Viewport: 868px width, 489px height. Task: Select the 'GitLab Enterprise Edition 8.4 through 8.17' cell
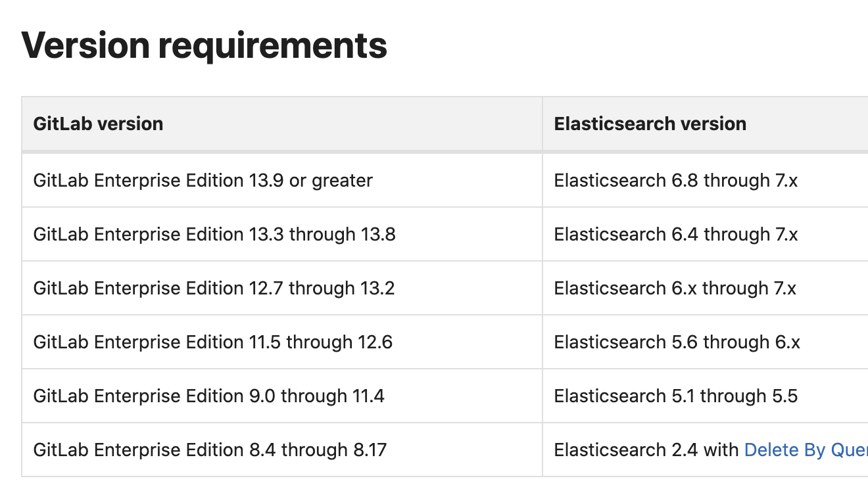tap(210, 450)
